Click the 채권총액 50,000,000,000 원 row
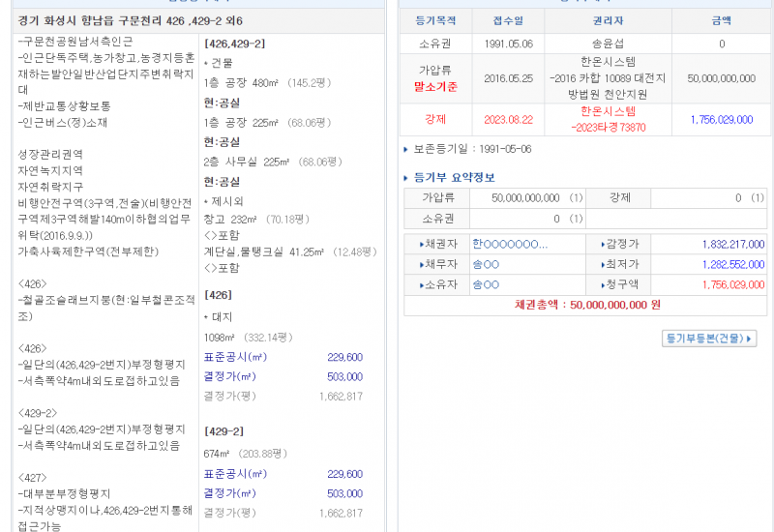Viewport: 774px width, 532px height. click(587, 304)
